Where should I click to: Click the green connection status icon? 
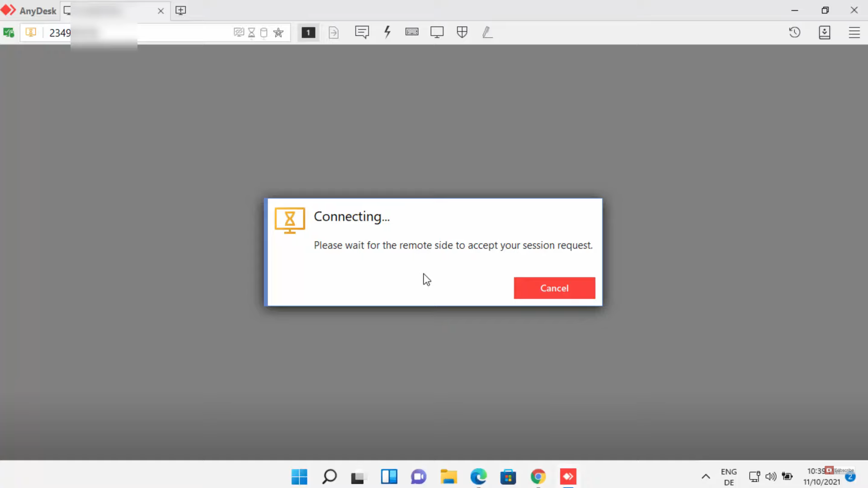tap(9, 33)
